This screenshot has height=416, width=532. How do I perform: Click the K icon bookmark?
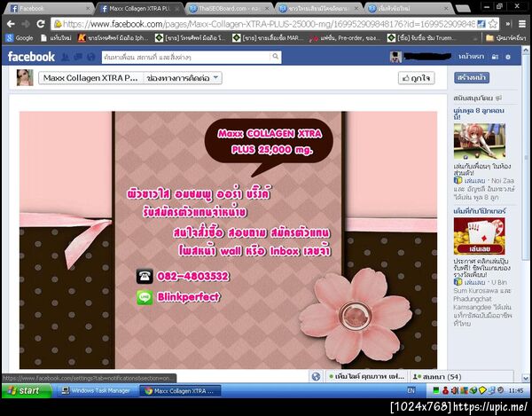pos(113,38)
